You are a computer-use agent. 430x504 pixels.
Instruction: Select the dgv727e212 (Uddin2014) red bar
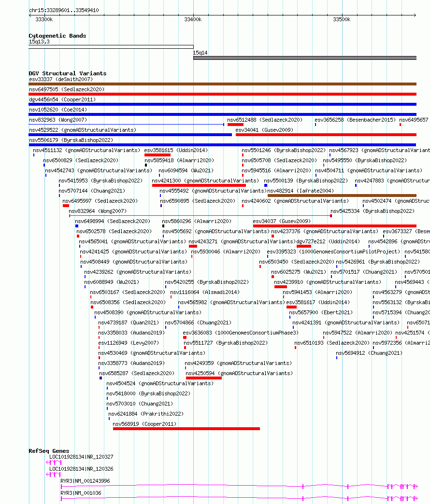point(304,246)
